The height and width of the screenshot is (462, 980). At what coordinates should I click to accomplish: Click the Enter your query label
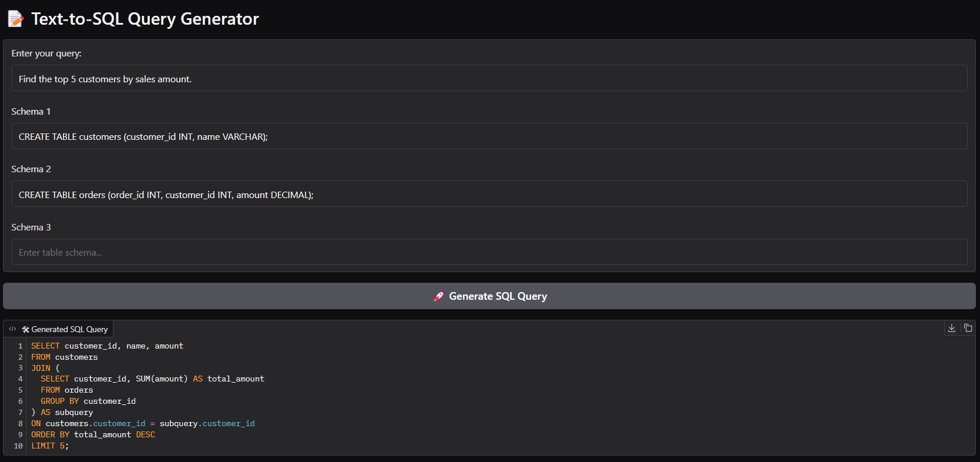(x=46, y=53)
